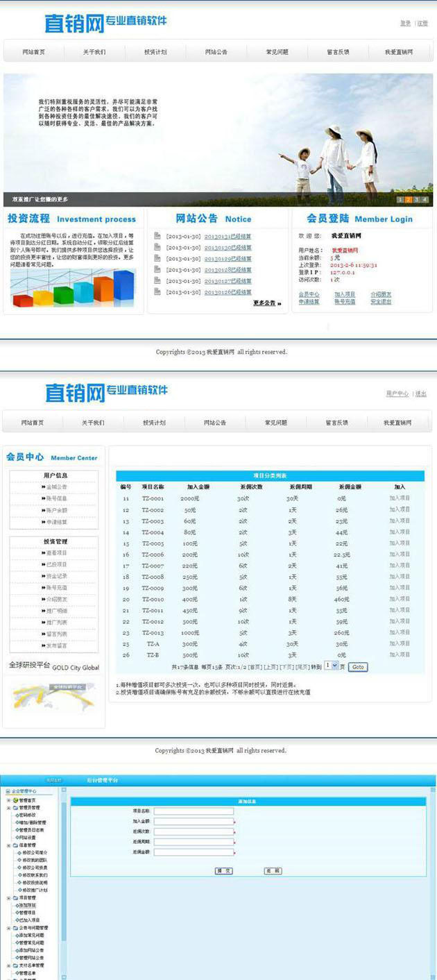Click the colorful bar chart image under Investment process
This screenshot has height=980, width=437.
[x=74, y=288]
